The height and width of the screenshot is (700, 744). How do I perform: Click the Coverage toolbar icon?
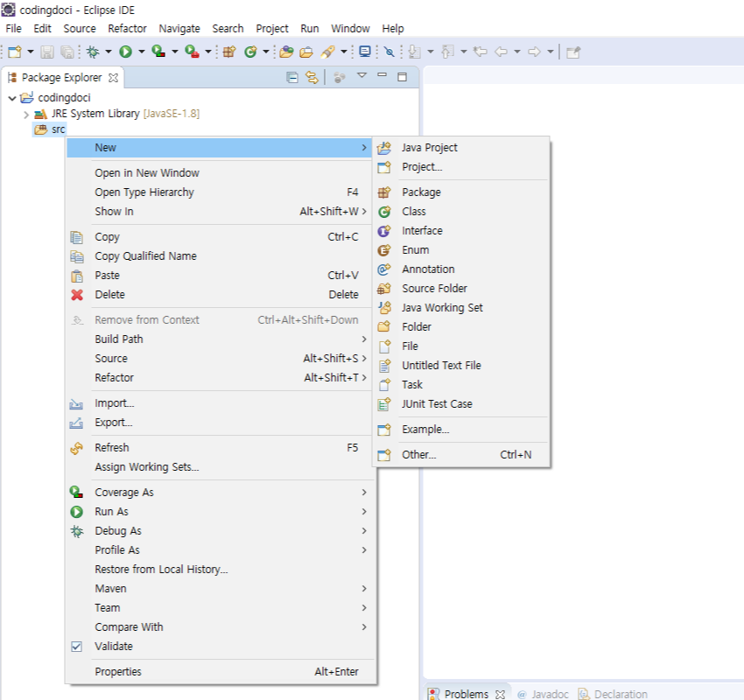pyautogui.click(x=158, y=52)
